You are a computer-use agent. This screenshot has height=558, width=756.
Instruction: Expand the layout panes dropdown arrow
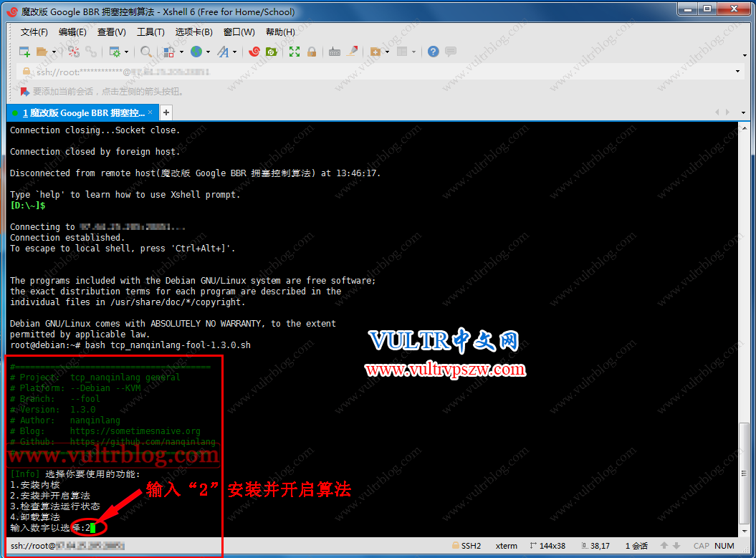tap(413, 52)
